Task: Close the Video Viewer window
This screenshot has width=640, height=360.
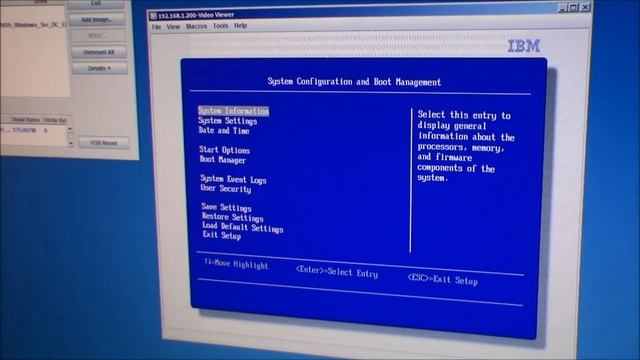Action: (x=585, y=7)
